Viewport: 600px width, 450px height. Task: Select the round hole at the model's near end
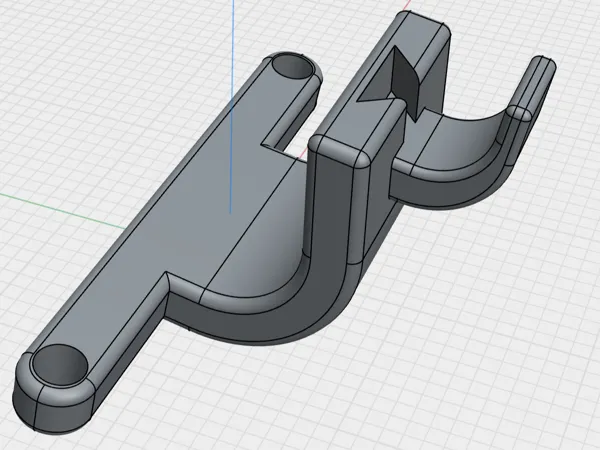[x=59, y=363]
